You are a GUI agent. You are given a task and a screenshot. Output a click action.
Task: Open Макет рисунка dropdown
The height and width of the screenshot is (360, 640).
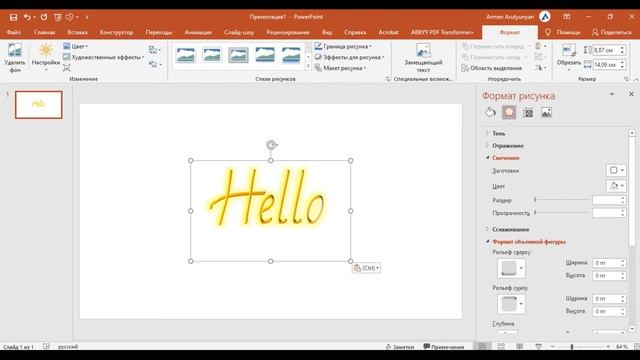point(340,68)
